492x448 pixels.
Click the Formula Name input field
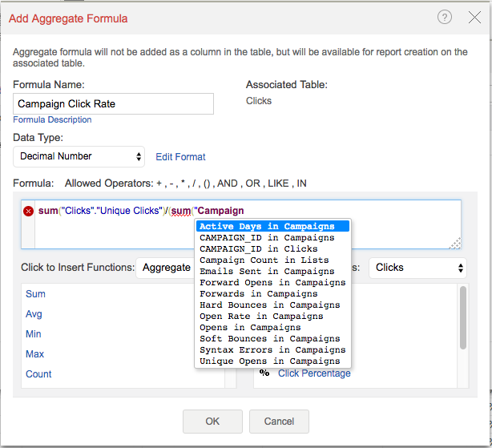click(x=114, y=103)
